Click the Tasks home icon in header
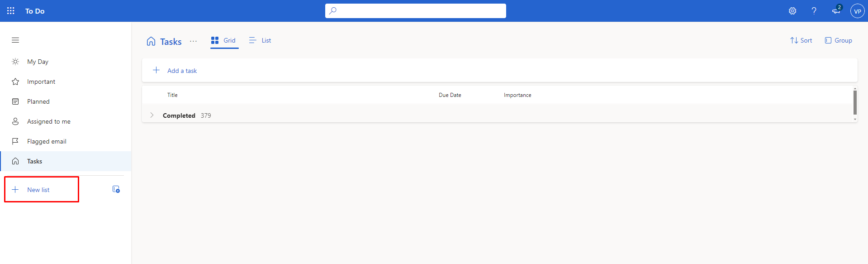This screenshot has height=264, width=868. 151,41
